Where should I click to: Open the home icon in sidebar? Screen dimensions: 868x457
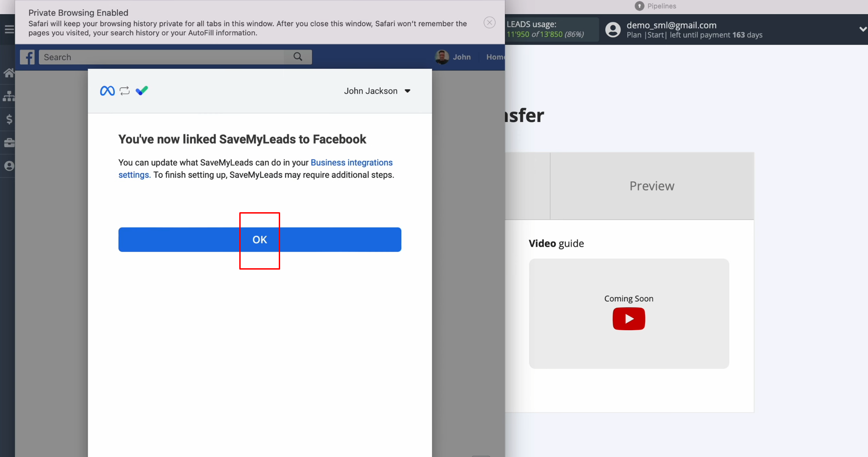click(x=9, y=73)
